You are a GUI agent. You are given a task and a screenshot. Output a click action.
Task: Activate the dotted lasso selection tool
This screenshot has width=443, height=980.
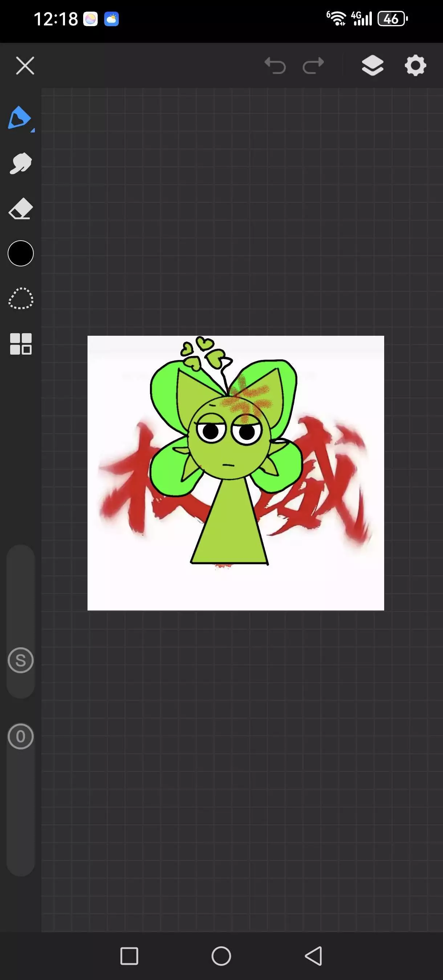[x=21, y=298]
